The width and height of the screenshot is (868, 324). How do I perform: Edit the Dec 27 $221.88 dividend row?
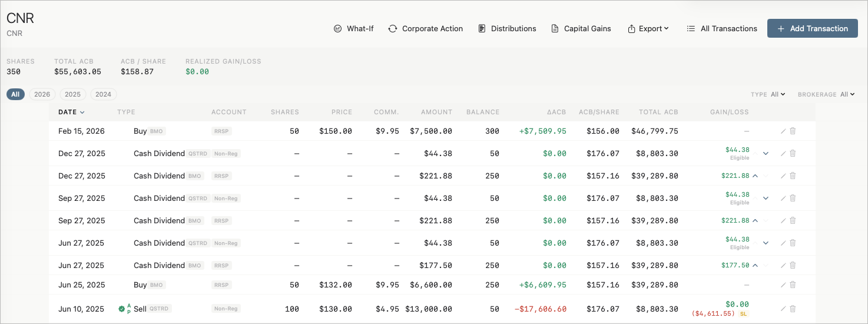tap(783, 176)
